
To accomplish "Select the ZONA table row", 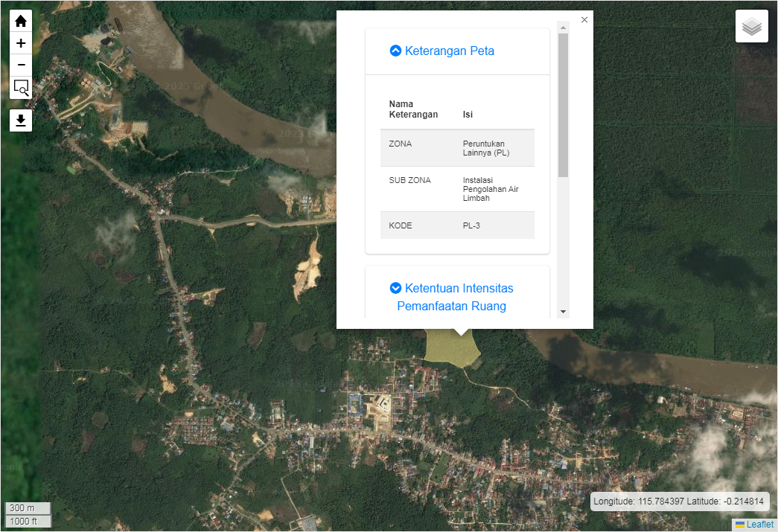I will [x=457, y=148].
